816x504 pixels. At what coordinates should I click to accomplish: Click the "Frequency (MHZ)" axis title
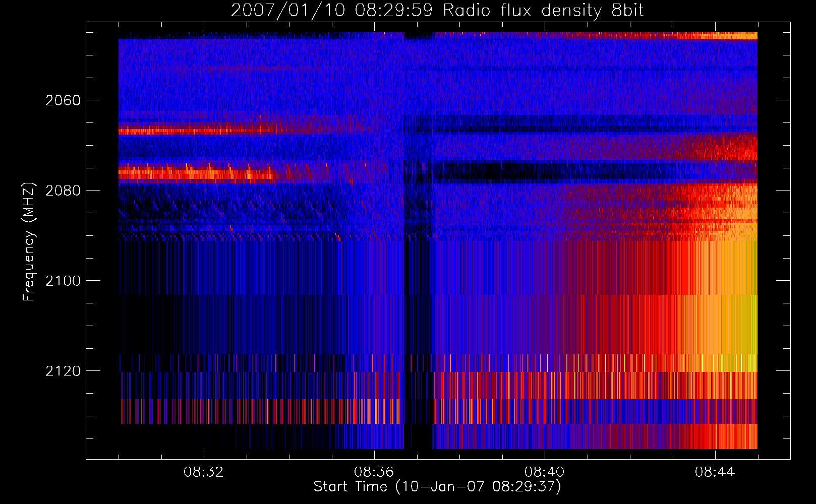click(28, 241)
